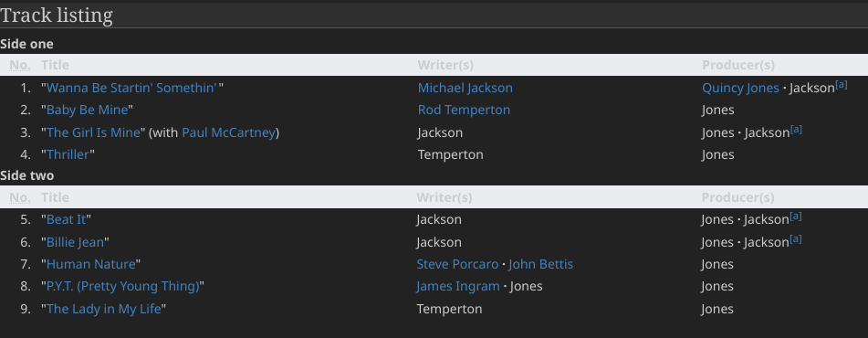Click footnote [a] beside track 1 producers
Screen dimensions: 868x338
842,85
